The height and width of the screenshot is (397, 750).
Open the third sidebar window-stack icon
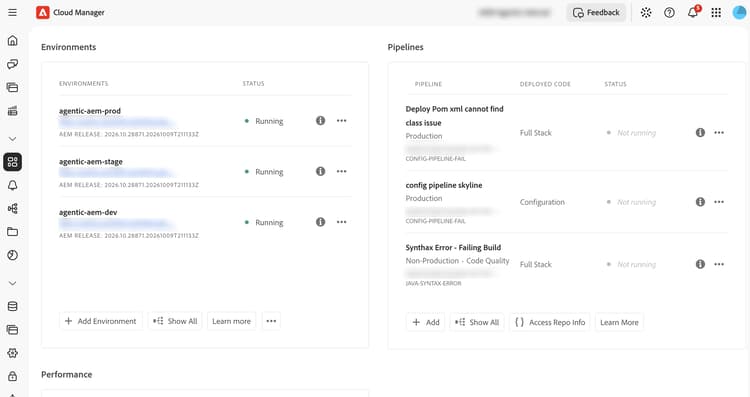[x=12, y=88]
